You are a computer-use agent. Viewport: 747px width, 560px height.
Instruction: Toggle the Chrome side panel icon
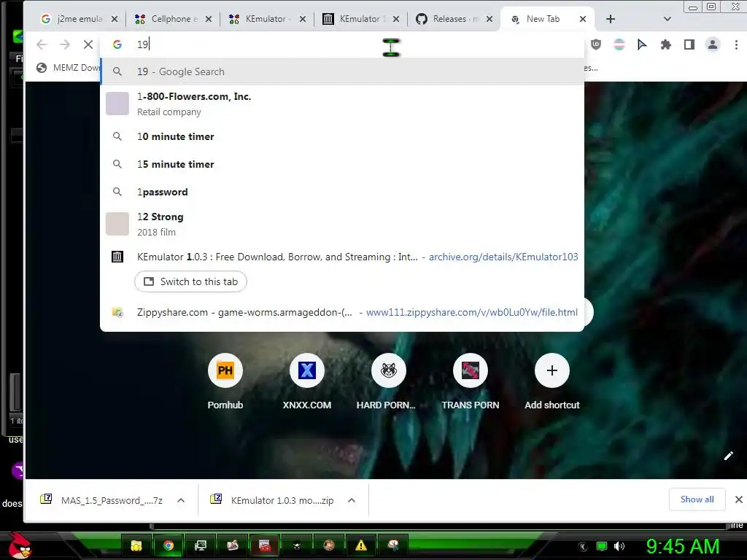point(689,44)
